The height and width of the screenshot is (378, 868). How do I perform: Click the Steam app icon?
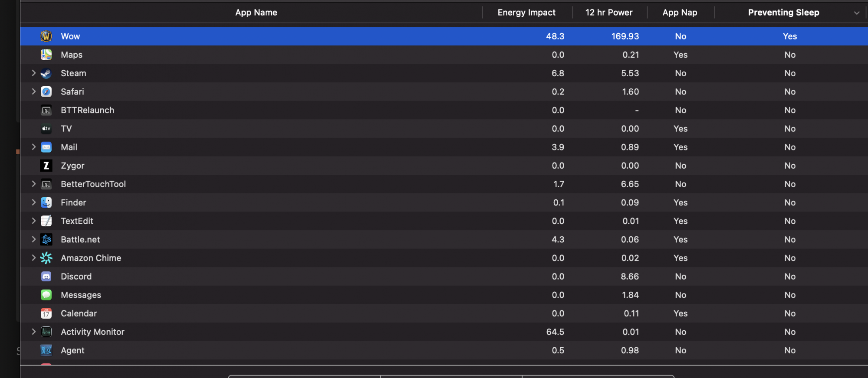pyautogui.click(x=46, y=73)
